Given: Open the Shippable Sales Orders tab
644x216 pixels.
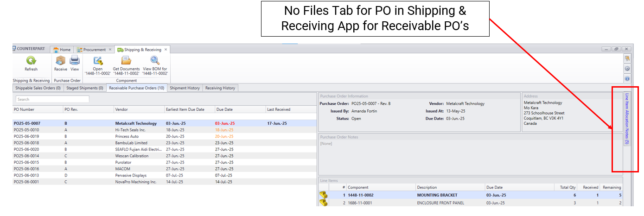Looking at the screenshot, I should point(38,88).
